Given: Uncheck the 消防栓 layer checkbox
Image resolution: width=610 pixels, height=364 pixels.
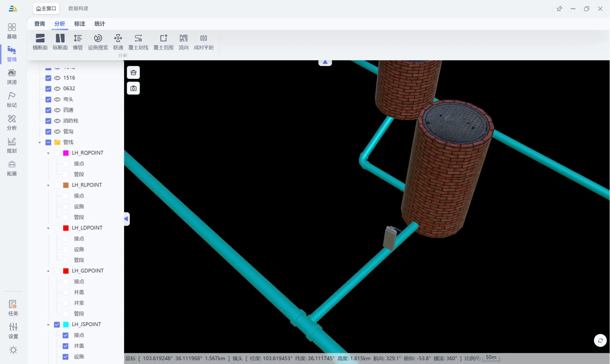Looking at the screenshot, I should pos(48,121).
